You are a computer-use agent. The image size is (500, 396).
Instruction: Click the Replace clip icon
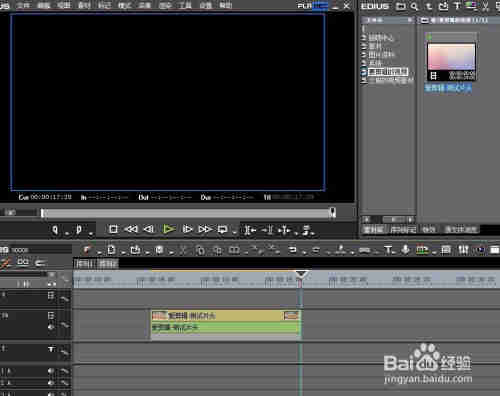click(234, 250)
